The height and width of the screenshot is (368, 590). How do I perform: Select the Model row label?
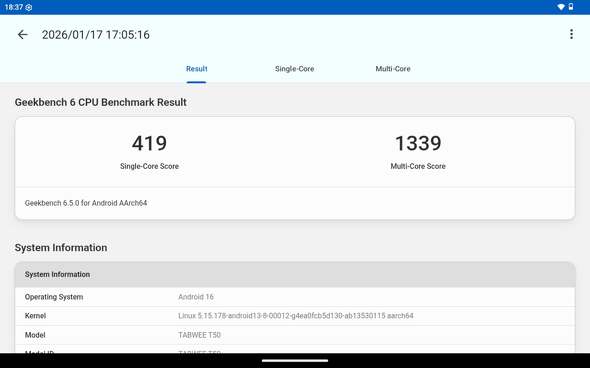click(35, 335)
